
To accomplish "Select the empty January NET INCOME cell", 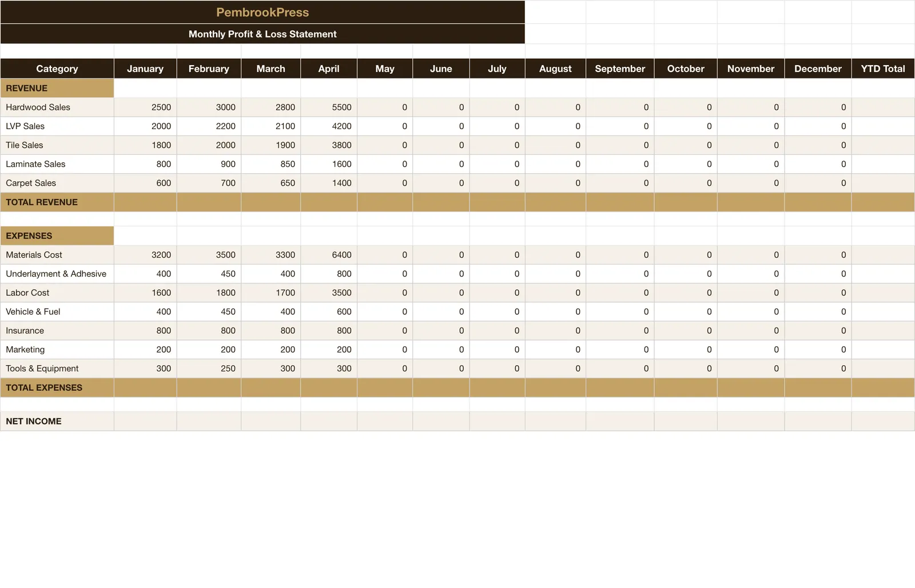I will tap(145, 421).
